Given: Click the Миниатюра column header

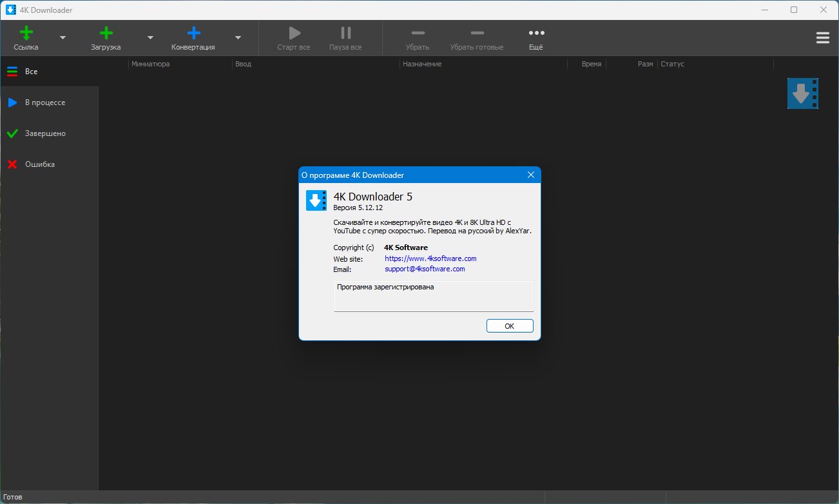Looking at the screenshot, I should tap(180, 64).
